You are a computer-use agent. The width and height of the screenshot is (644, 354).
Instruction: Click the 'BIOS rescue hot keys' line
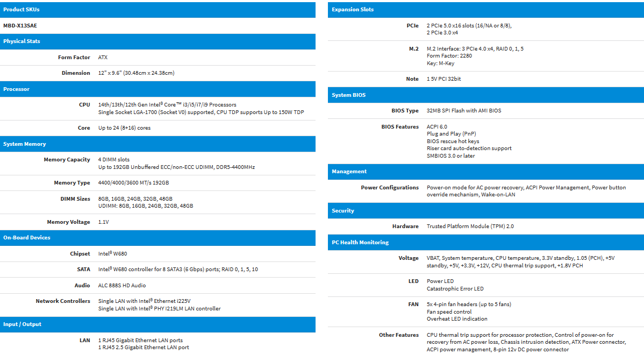[x=453, y=141]
